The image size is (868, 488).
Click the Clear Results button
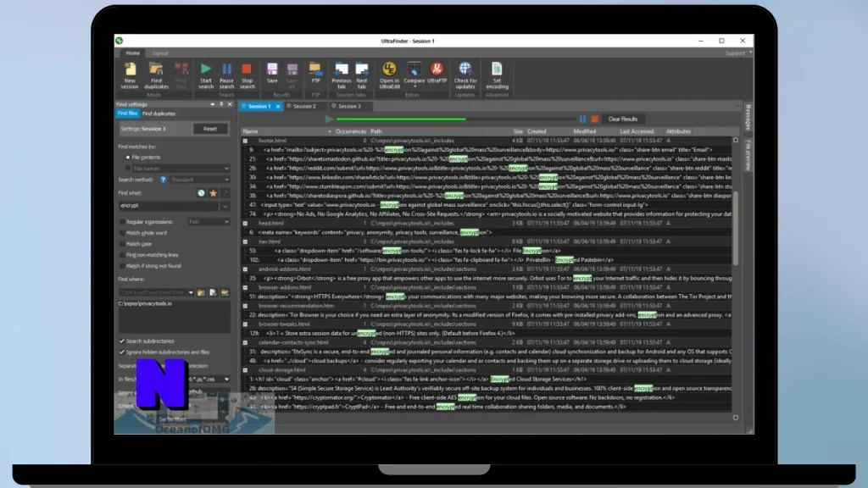[623, 119]
